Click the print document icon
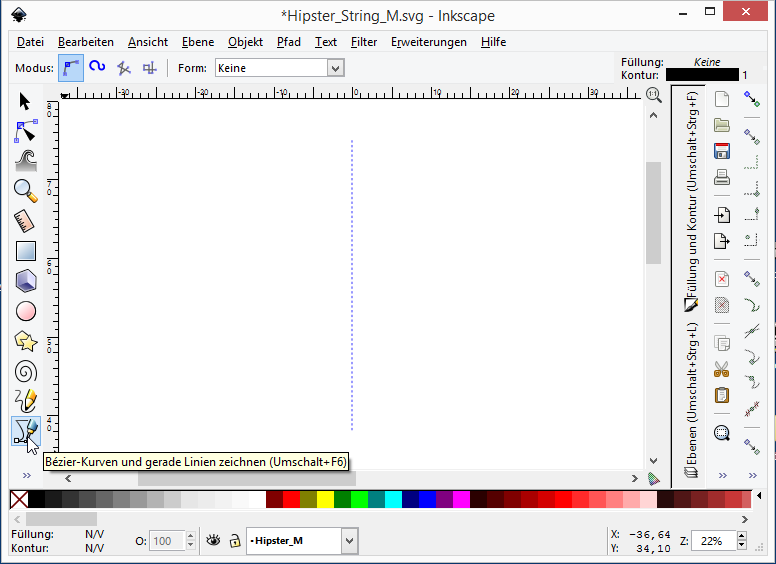This screenshot has width=776, height=564. 722,178
